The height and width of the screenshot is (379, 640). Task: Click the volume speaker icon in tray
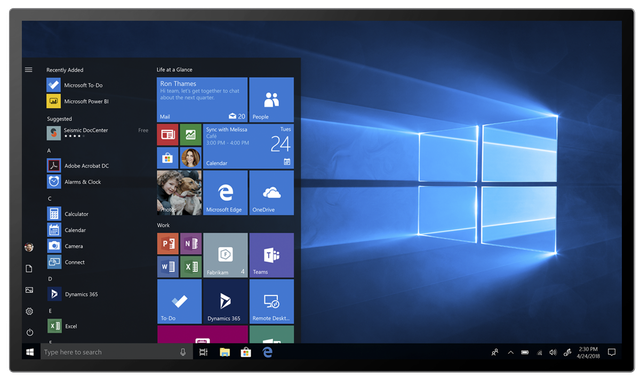tap(553, 352)
